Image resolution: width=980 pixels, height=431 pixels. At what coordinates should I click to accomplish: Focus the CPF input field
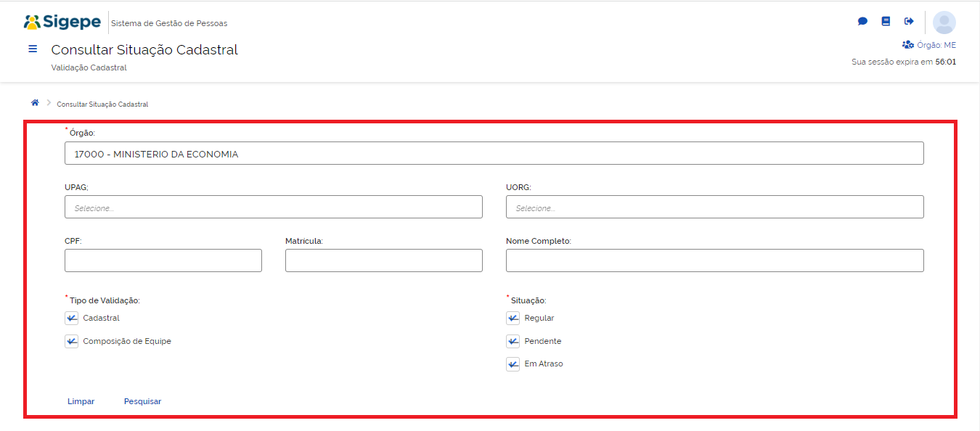click(163, 261)
